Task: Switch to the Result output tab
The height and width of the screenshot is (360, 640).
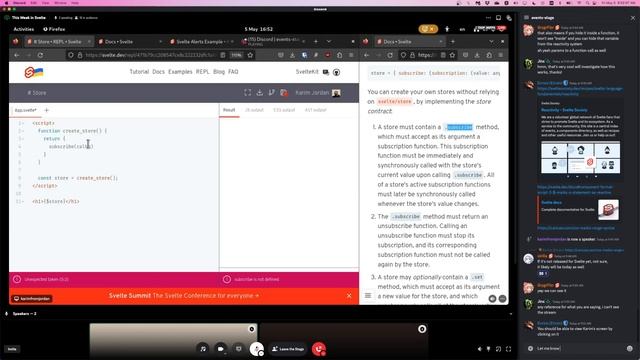Action: coord(229,110)
